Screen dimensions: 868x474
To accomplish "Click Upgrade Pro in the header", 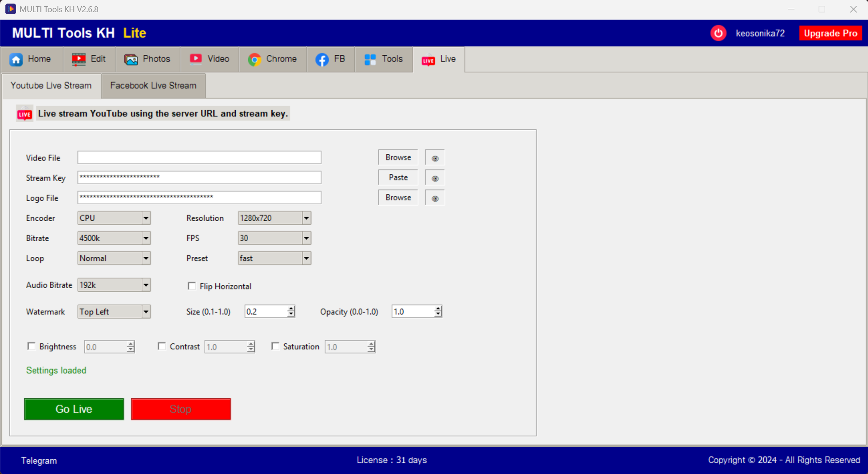I will pos(831,33).
